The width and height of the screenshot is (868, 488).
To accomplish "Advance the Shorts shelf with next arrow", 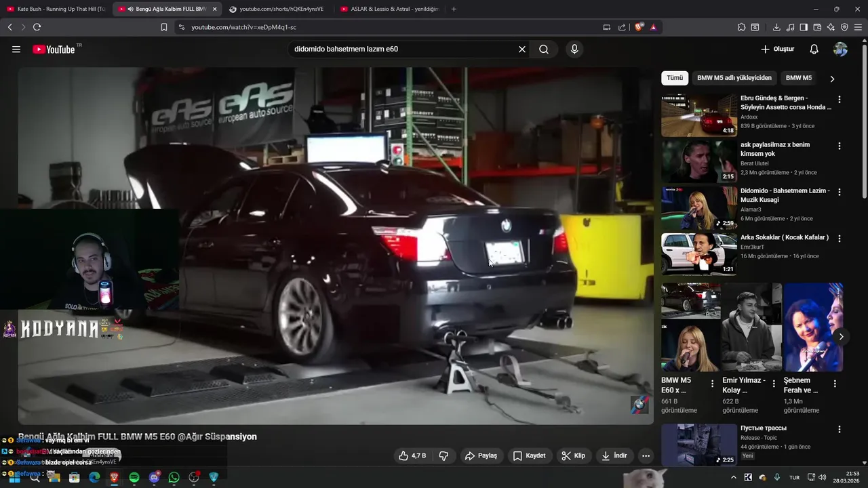I will [841, 337].
